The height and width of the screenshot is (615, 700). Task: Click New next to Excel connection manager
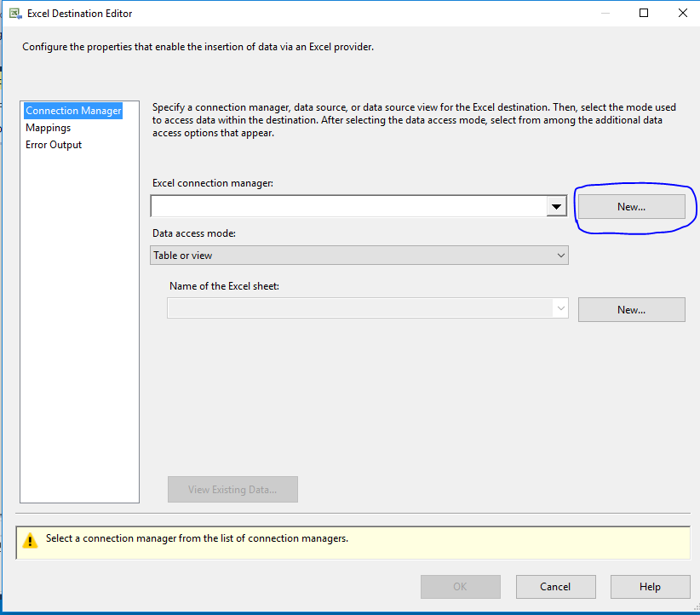631,206
